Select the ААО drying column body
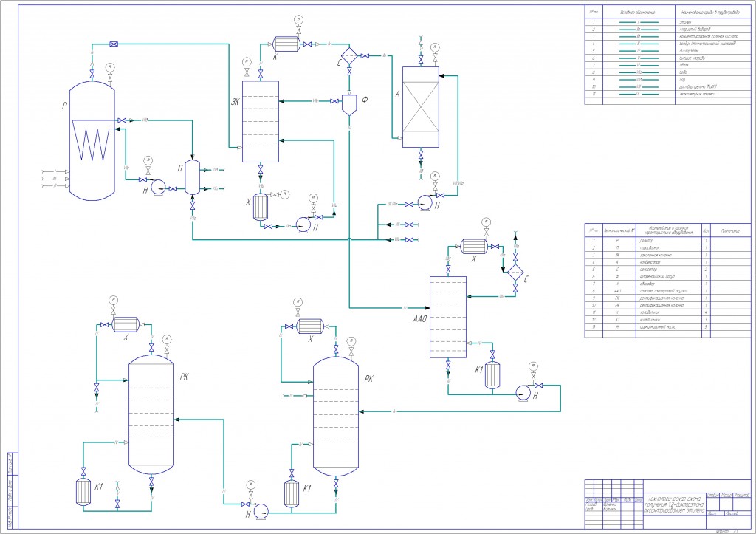 point(448,317)
